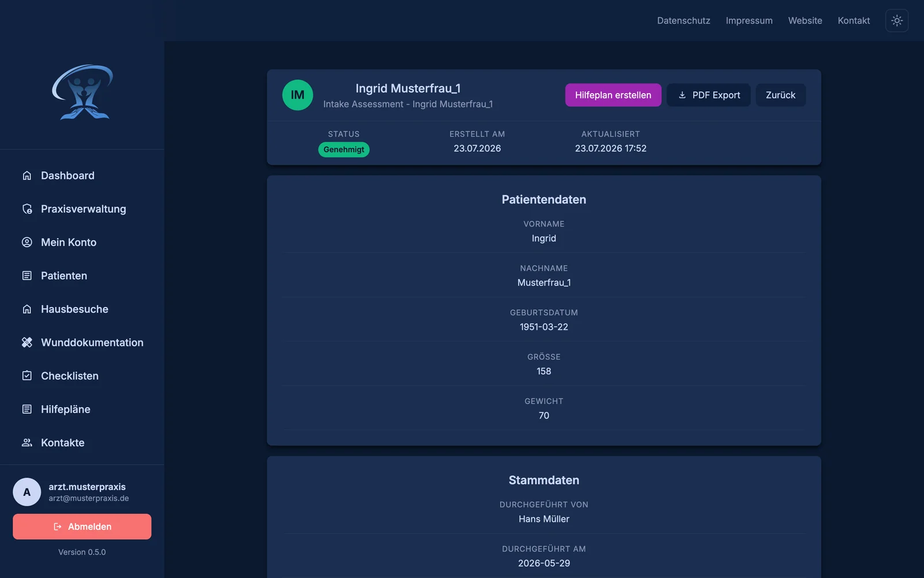Image resolution: width=924 pixels, height=578 pixels.
Task: Click Durchgeführt von value Hans Müller
Action: 544,519
